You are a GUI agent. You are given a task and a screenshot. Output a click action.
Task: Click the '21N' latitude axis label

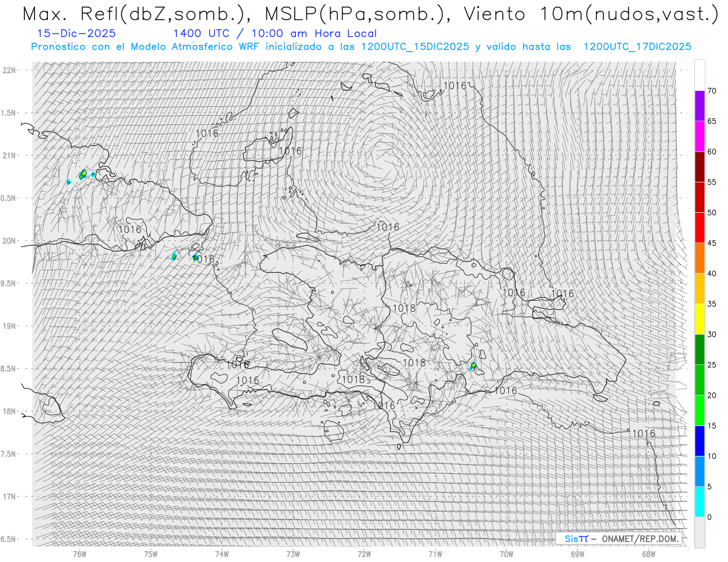pyautogui.click(x=10, y=155)
